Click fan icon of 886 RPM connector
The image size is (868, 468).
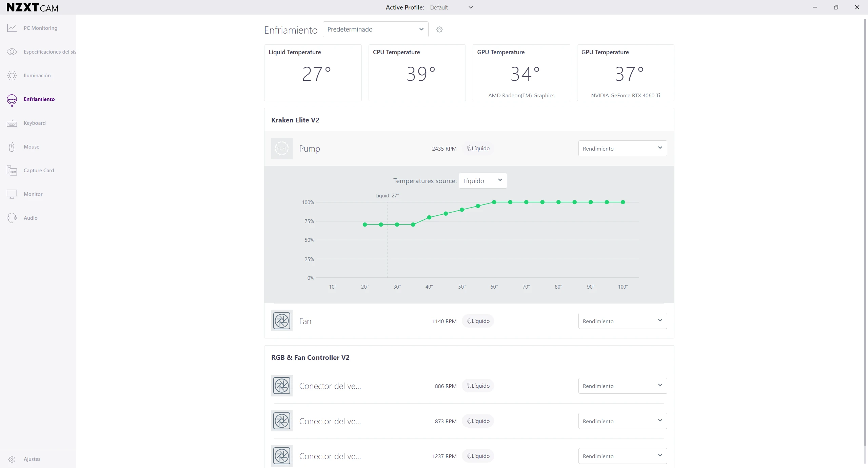(282, 386)
